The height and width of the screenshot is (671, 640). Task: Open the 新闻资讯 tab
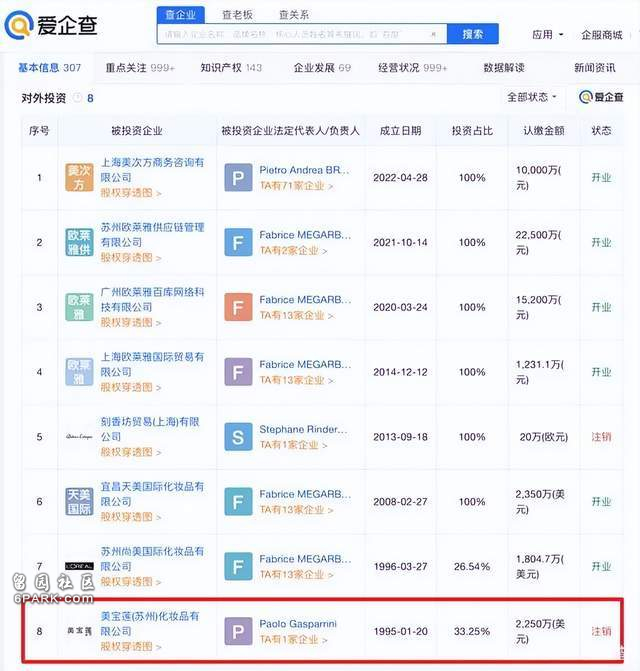point(595,68)
